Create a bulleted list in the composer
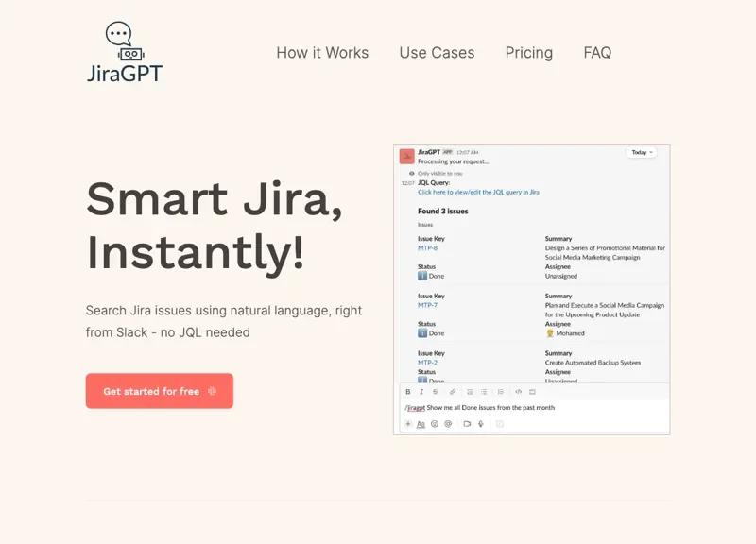756x544 pixels. (x=484, y=391)
